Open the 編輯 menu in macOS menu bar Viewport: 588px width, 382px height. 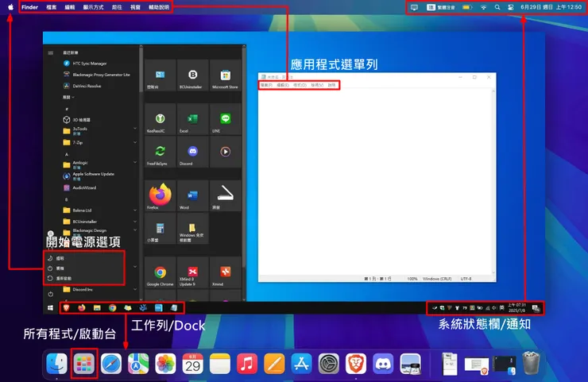click(x=70, y=7)
